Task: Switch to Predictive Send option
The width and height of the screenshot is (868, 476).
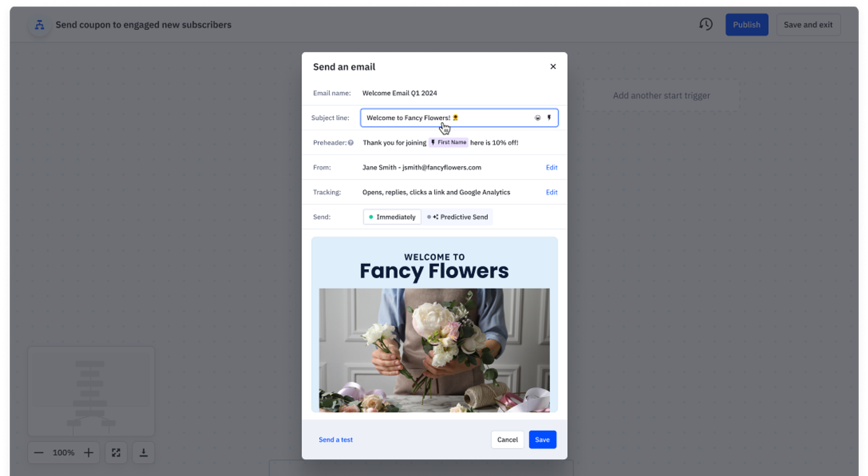Action: 458,217
